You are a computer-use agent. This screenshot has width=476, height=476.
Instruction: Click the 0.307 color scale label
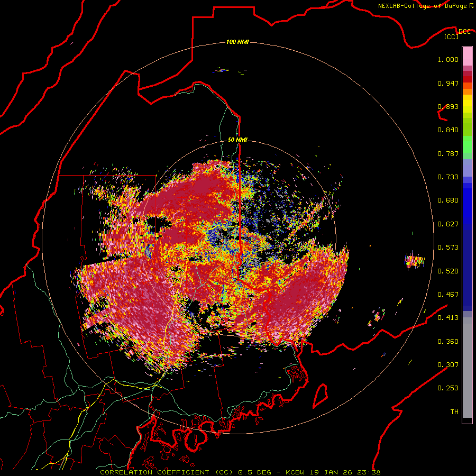click(x=448, y=365)
